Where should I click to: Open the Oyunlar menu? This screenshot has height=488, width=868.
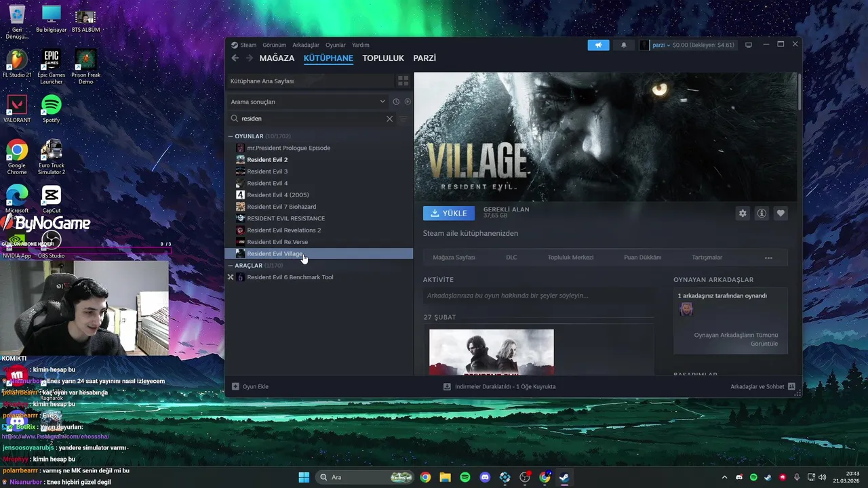(x=336, y=45)
